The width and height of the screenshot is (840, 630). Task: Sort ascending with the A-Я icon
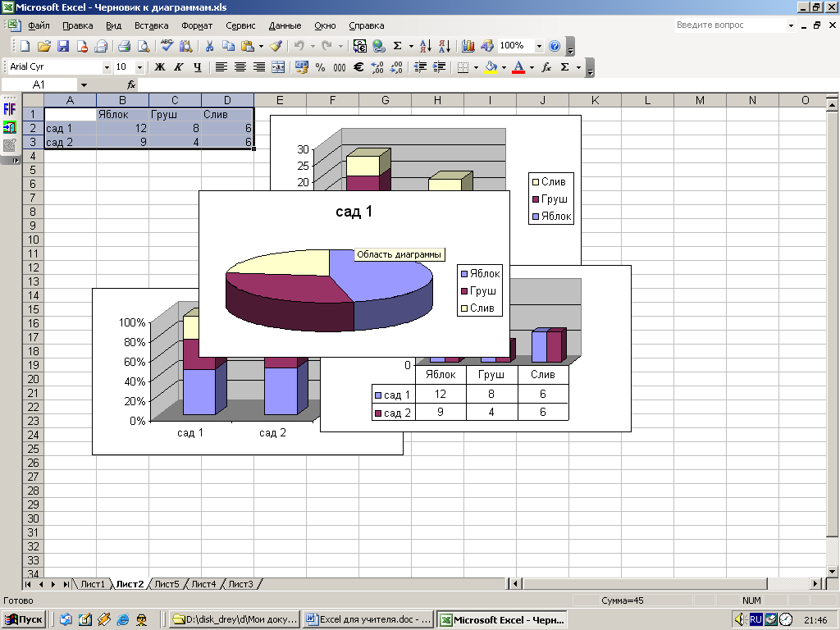(x=426, y=46)
